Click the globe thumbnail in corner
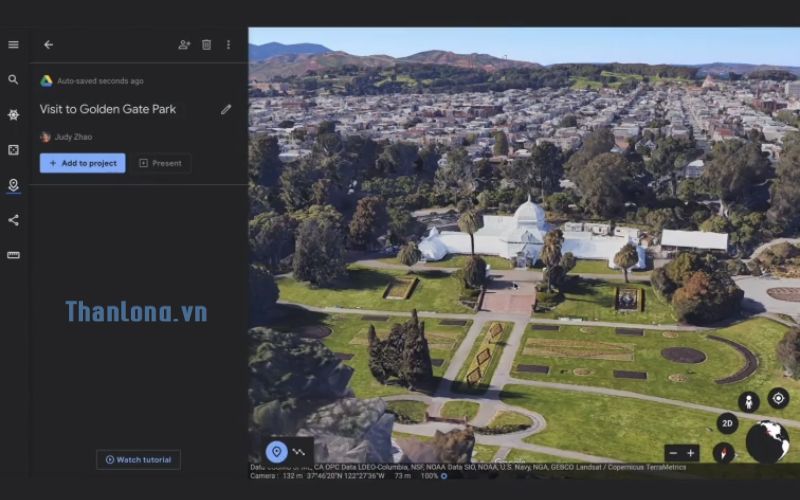This screenshot has height=500, width=800. (767, 442)
